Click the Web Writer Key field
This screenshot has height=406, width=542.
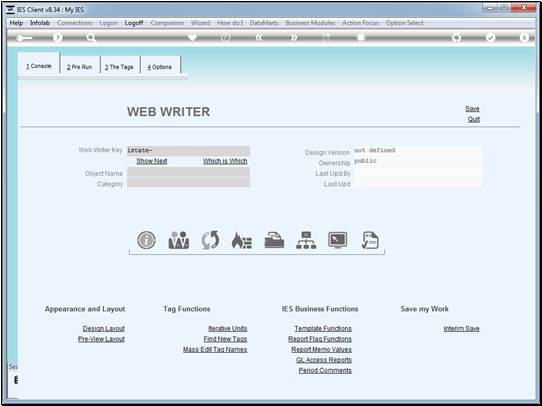[x=188, y=151]
